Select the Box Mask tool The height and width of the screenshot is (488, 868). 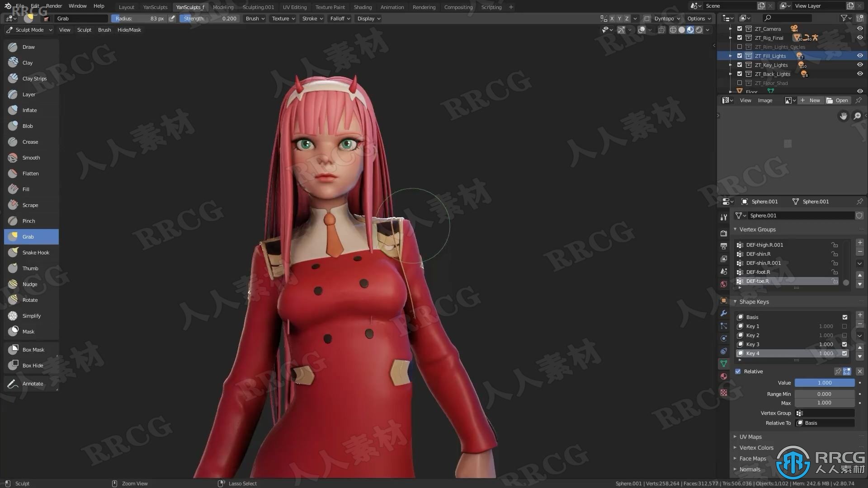pos(31,350)
